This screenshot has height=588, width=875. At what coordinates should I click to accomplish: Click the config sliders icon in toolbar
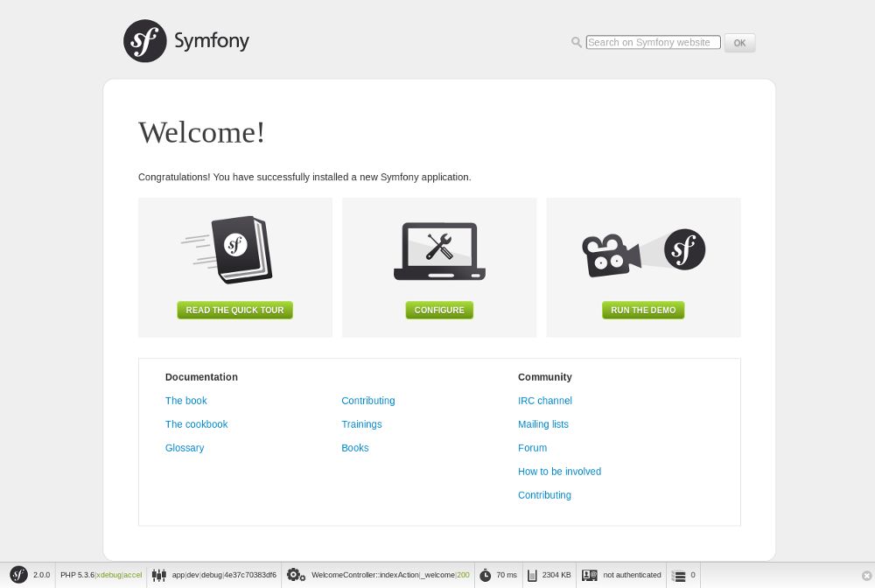pos(159,575)
